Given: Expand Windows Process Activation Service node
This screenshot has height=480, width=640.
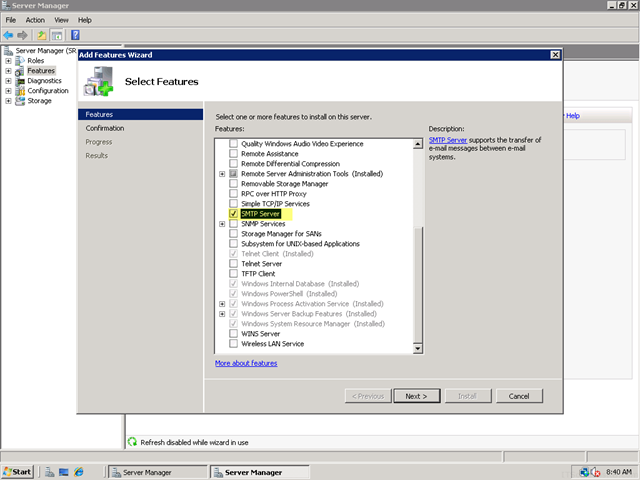Looking at the screenshot, I should coord(222,304).
